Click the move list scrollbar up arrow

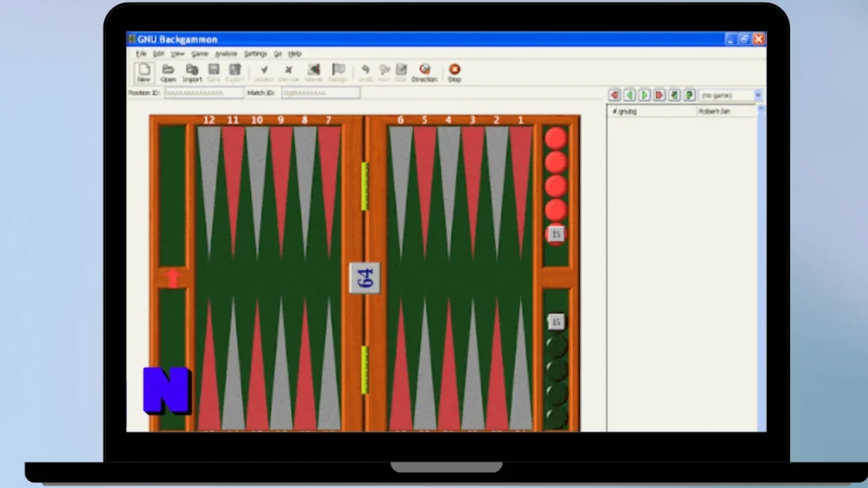tap(761, 109)
